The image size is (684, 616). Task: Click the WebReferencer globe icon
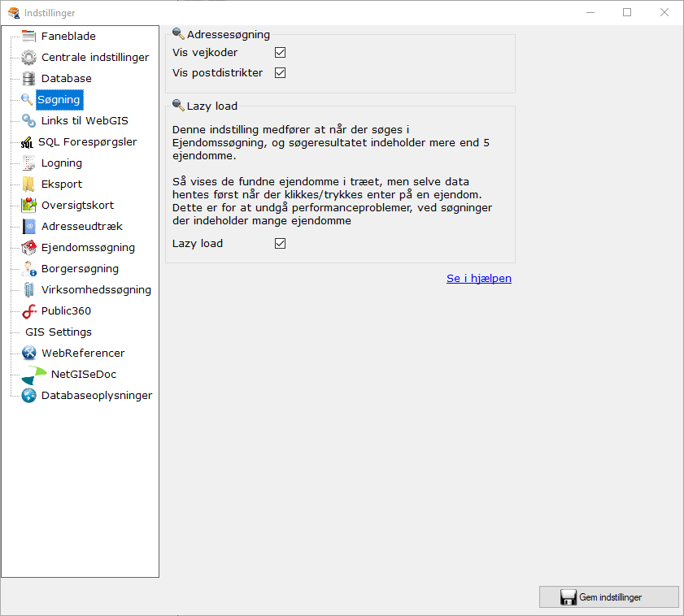(27, 353)
